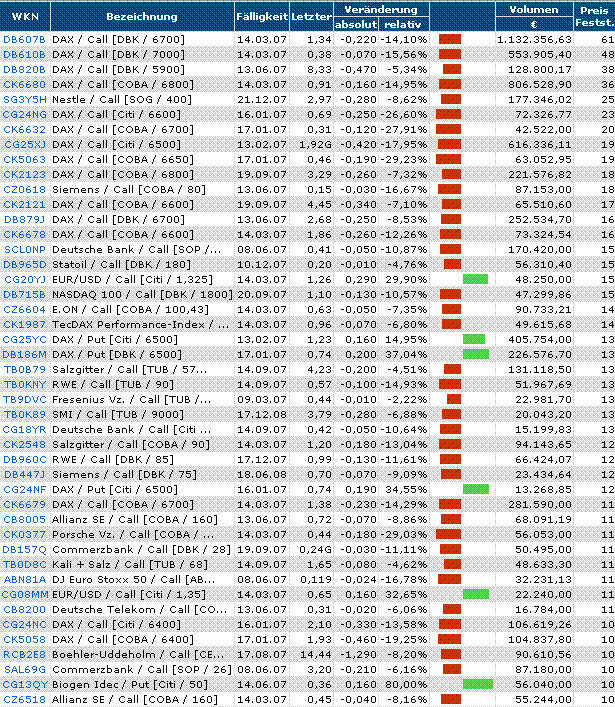Open the CG24NC warrant link
Viewport: 615px width, 707px height.
[25, 624]
